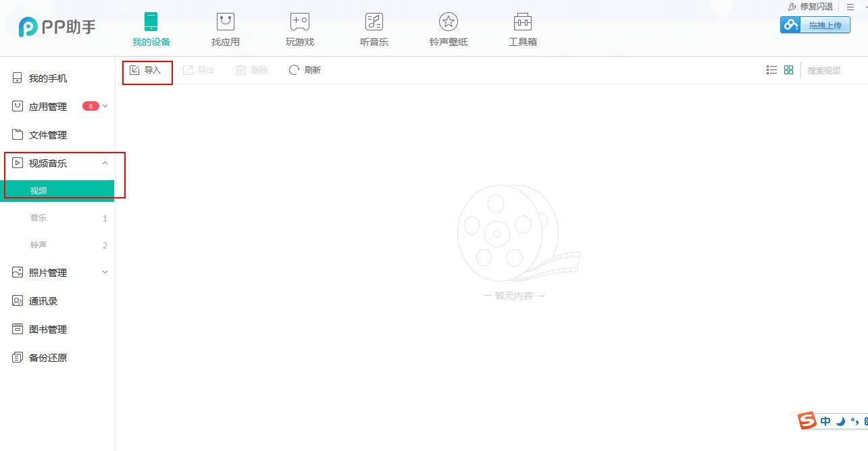Image resolution: width=868 pixels, height=451 pixels.
Task: Click the 删除 trash icon
Action: [x=240, y=70]
